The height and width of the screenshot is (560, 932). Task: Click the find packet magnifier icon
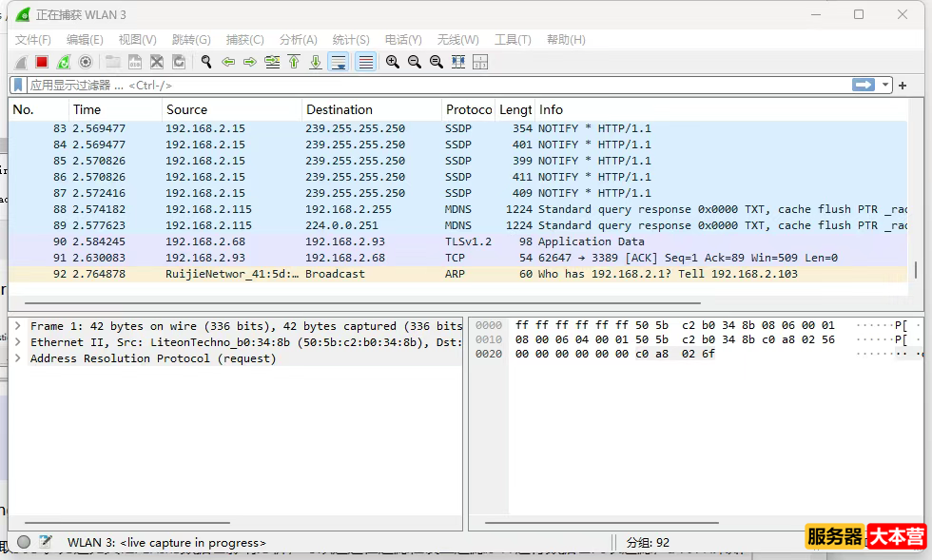click(205, 62)
